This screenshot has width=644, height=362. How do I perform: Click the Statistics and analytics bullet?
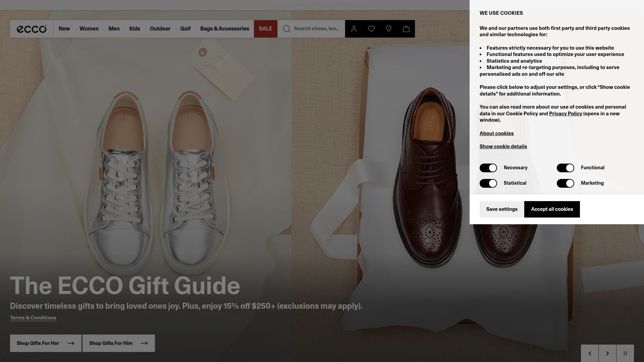pos(514,61)
